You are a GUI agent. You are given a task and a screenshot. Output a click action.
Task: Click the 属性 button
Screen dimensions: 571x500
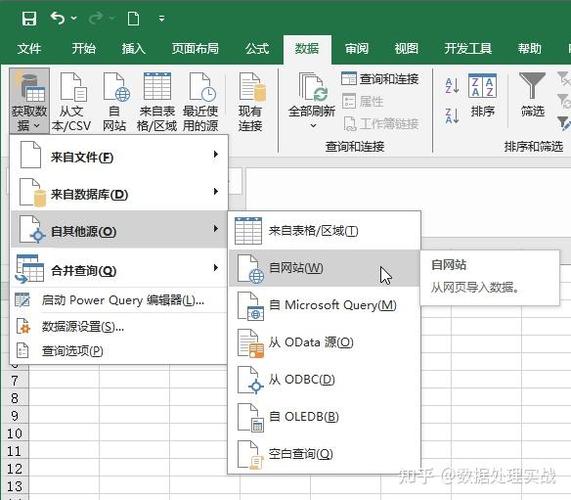tap(363, 101)
